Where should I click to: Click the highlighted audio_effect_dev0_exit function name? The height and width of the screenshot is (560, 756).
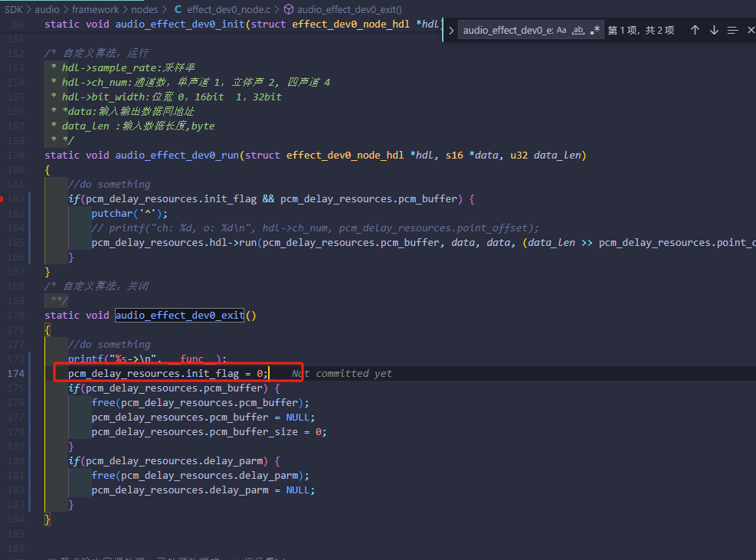pyautogui.click(x=179, y=315)
